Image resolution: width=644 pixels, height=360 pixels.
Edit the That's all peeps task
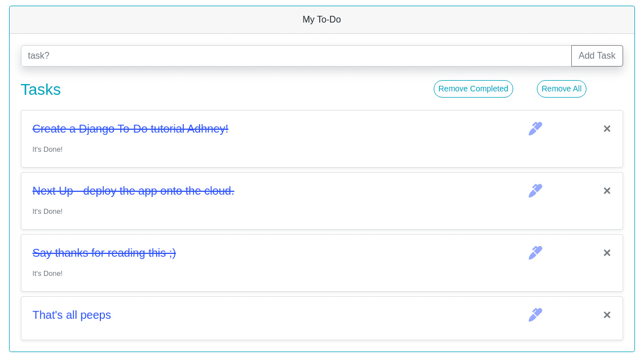(x=535, y=315)
